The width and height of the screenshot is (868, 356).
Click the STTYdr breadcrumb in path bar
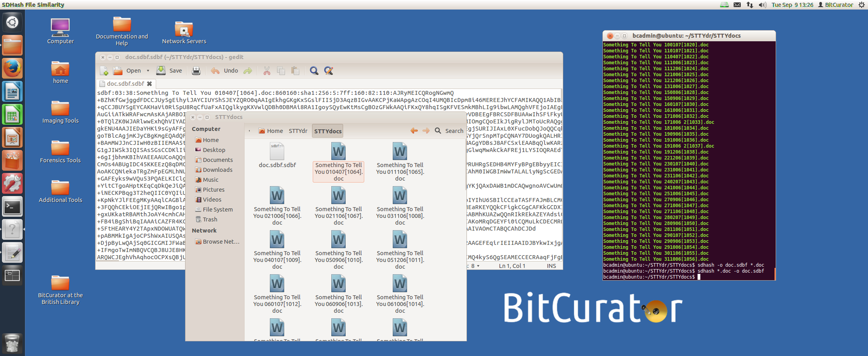coord(298,131)
